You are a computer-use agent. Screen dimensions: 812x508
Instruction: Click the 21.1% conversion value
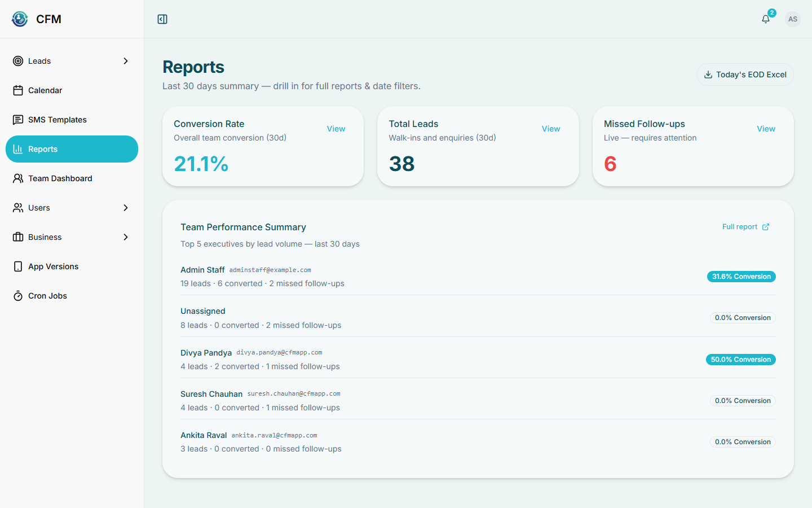pyautogui.click(x=201, y=164)
